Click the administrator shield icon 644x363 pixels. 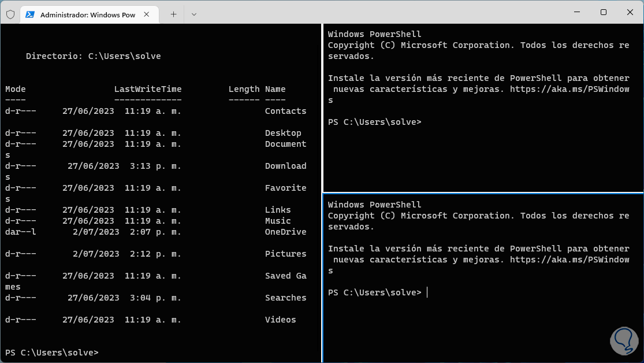click(x=10, y=14)
